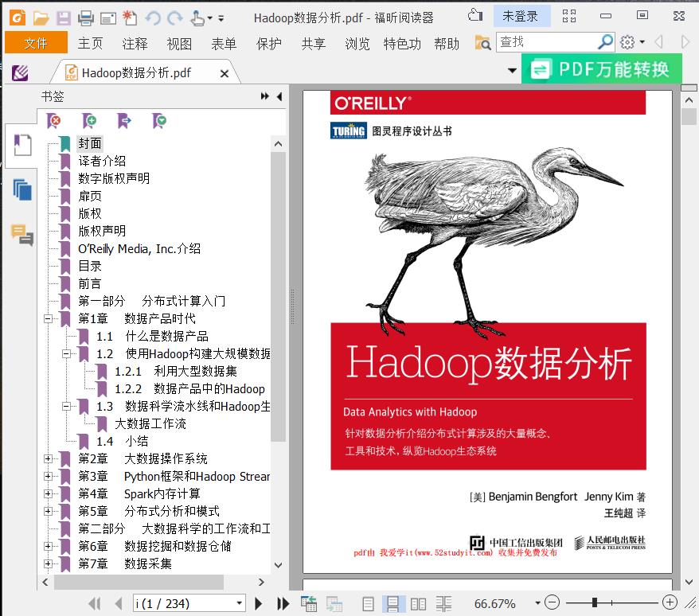Viewport: 699px width, 616px height.
Task: Click the delete bookmark icon
Action: tap(54, 120)
